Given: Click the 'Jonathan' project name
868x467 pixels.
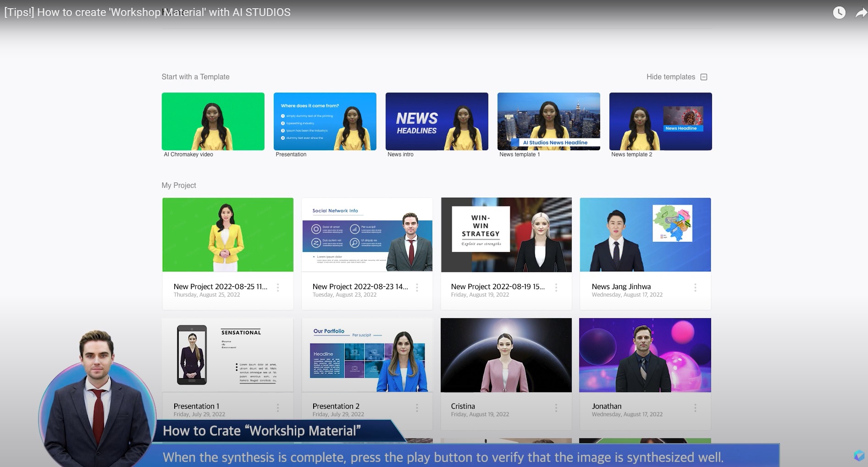Looking at the screenshot, I should 606,406.
